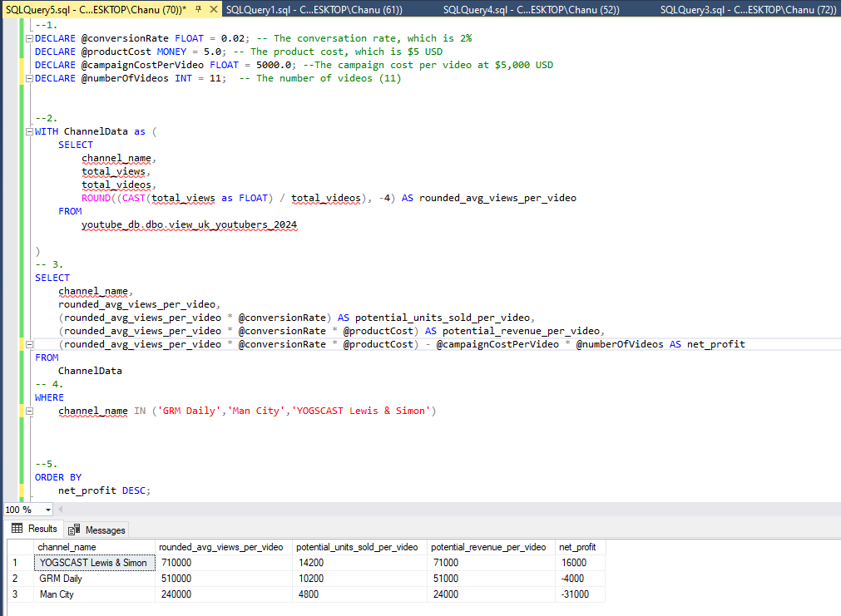Close the SQLQuery5.sql tab
Screen dimensions: 841x616
(x=214, y=10)
